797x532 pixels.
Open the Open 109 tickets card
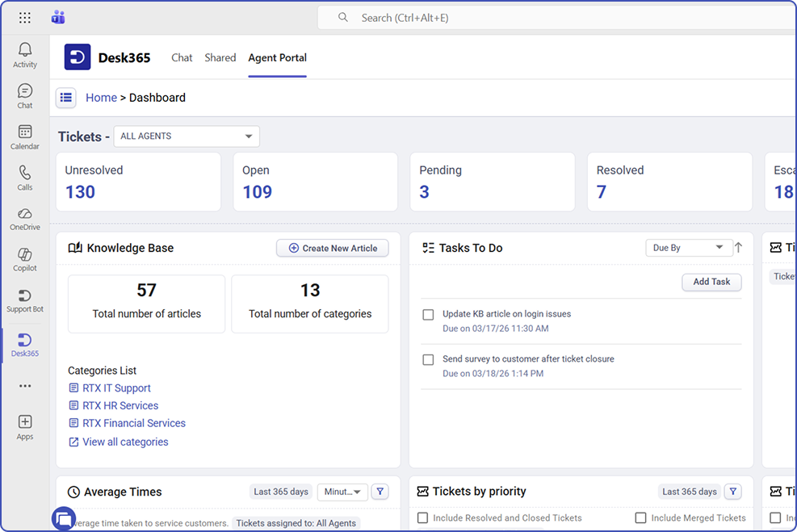click(x=315, y=182)
